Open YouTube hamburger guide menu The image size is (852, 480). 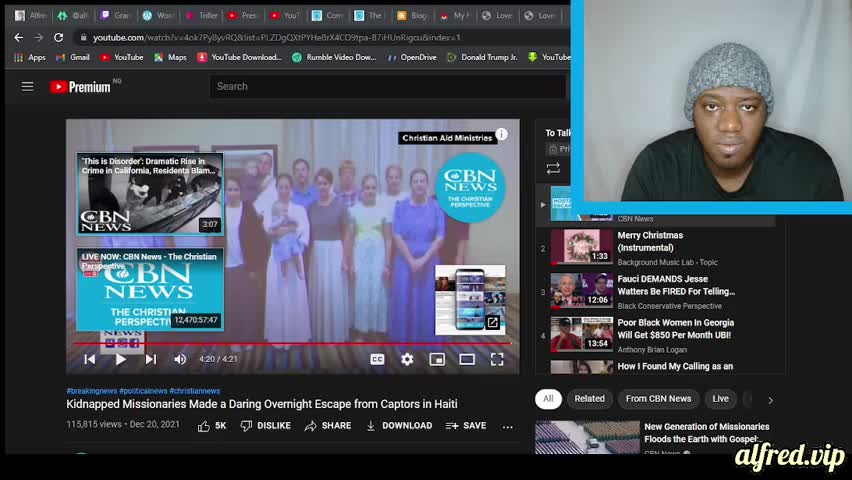coord(27,86)
